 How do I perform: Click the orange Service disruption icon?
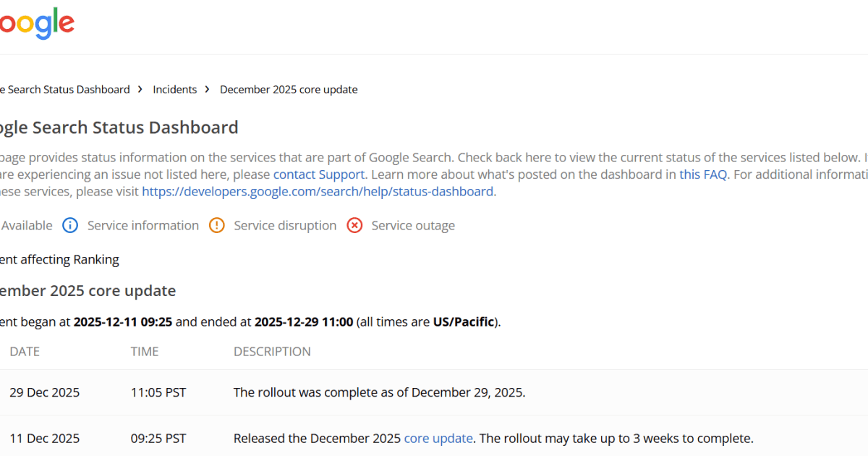[216, 225]
